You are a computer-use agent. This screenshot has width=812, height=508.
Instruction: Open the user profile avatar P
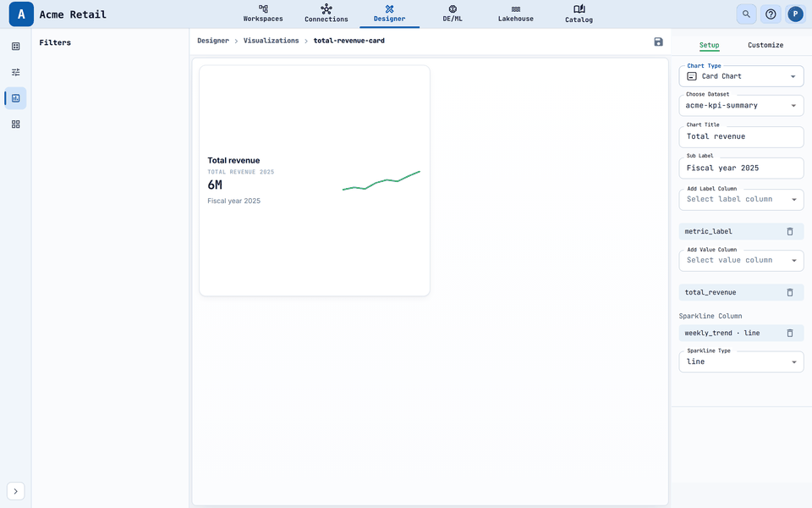coord(795,14)
